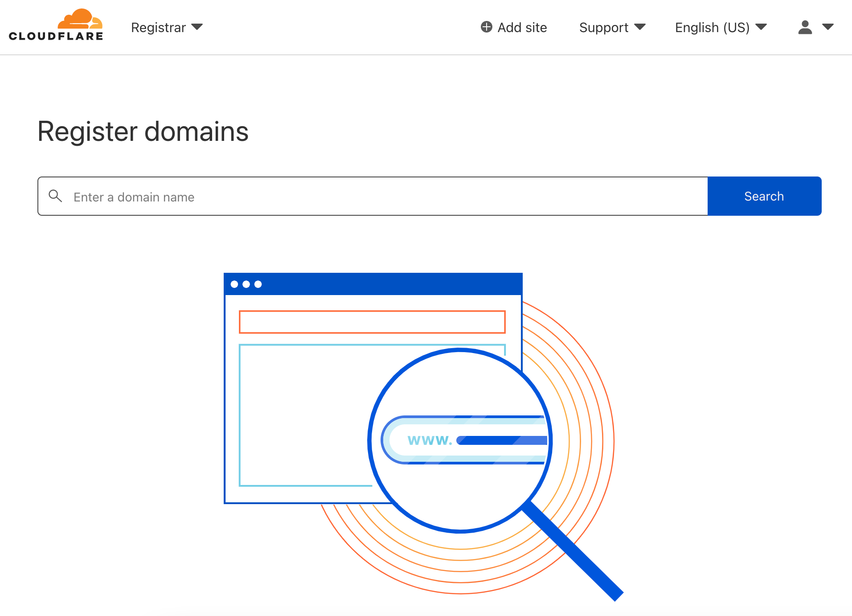Viewport: 852px width, 616px height.
Task: Open the user account menu
Action: [815, 27]
